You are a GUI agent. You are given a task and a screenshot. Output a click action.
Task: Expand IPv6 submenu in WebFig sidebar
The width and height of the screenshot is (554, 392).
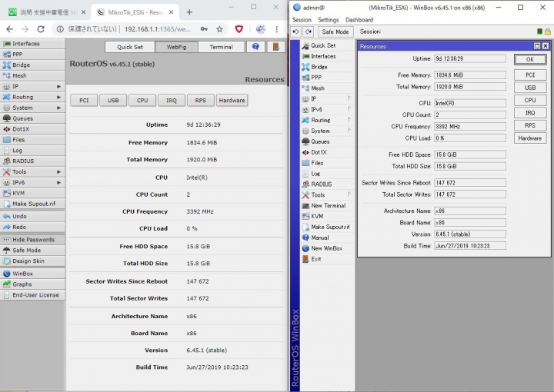(32, 182)
